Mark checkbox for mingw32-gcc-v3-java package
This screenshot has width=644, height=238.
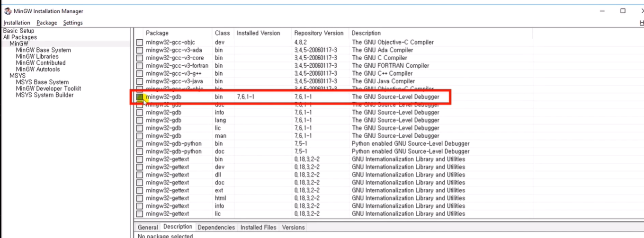tap(140, 81)
